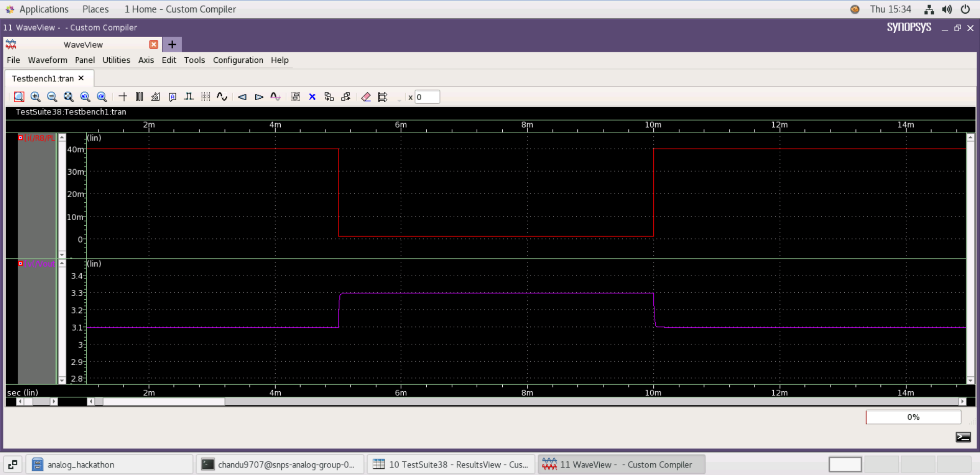Select the crosshair marker tool
This screenshot has width=980, height=475.
click(122, 97)
